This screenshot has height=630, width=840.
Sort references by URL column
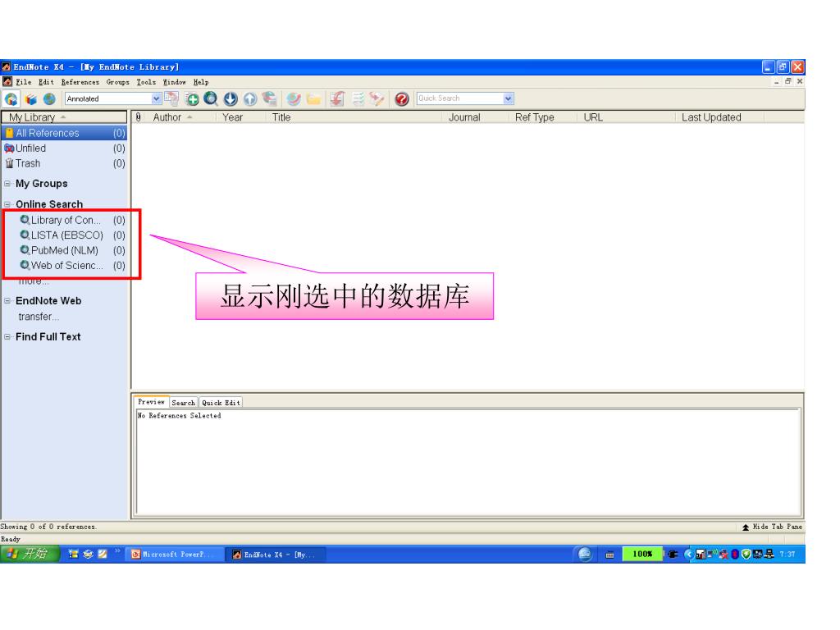coord(626,117)
